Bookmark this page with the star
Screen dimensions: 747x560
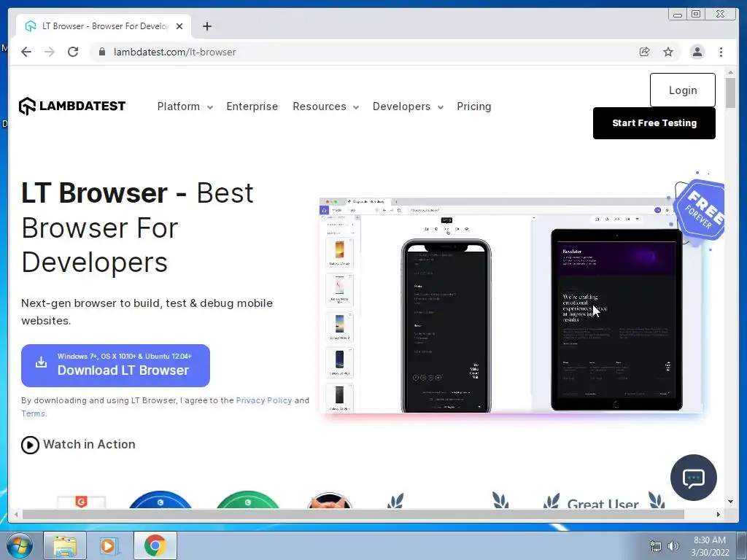click(x=668, y=52)
